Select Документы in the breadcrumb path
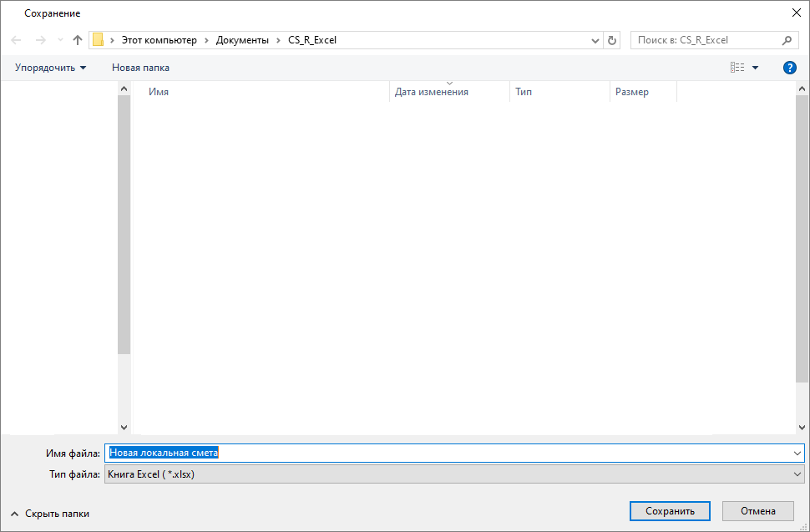Viewport: 810px width, 532px height. [242, 40]
